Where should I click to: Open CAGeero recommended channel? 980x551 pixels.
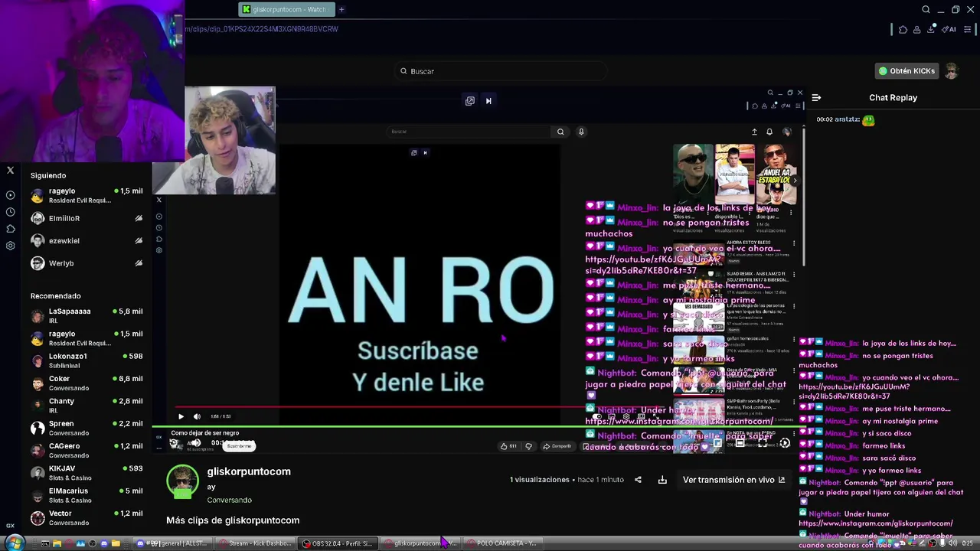point(87,450)
